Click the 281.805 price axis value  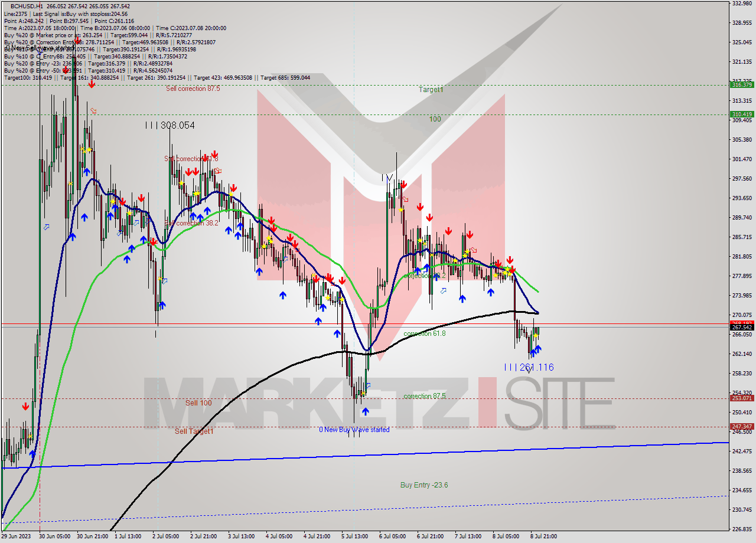coord(742,257)
